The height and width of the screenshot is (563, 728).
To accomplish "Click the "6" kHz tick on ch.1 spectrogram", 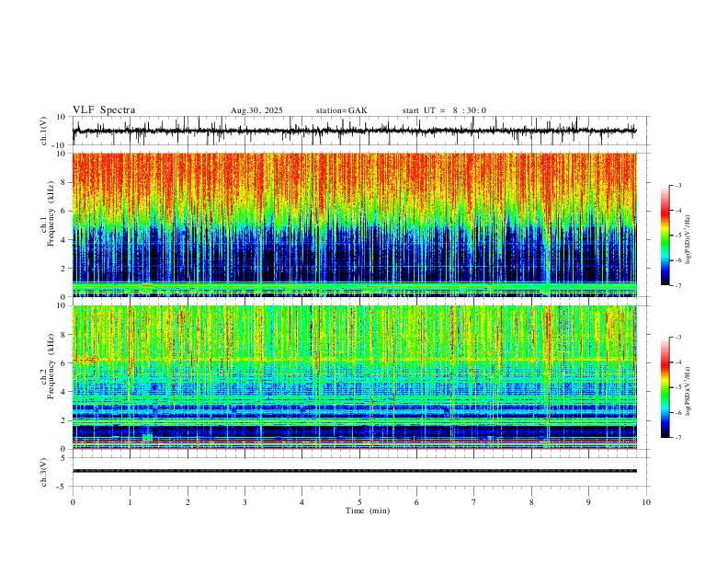I will click(x=64, y=211).
